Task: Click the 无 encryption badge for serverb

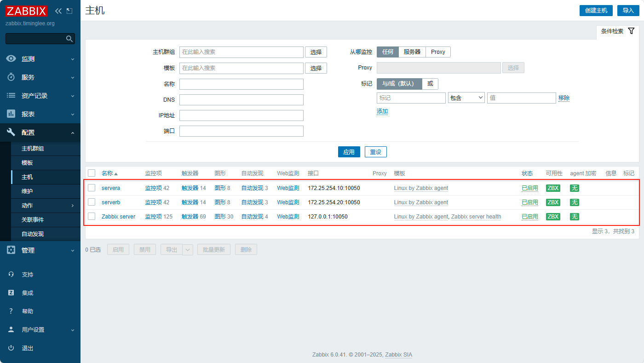Action: click(x=575, y=202)
